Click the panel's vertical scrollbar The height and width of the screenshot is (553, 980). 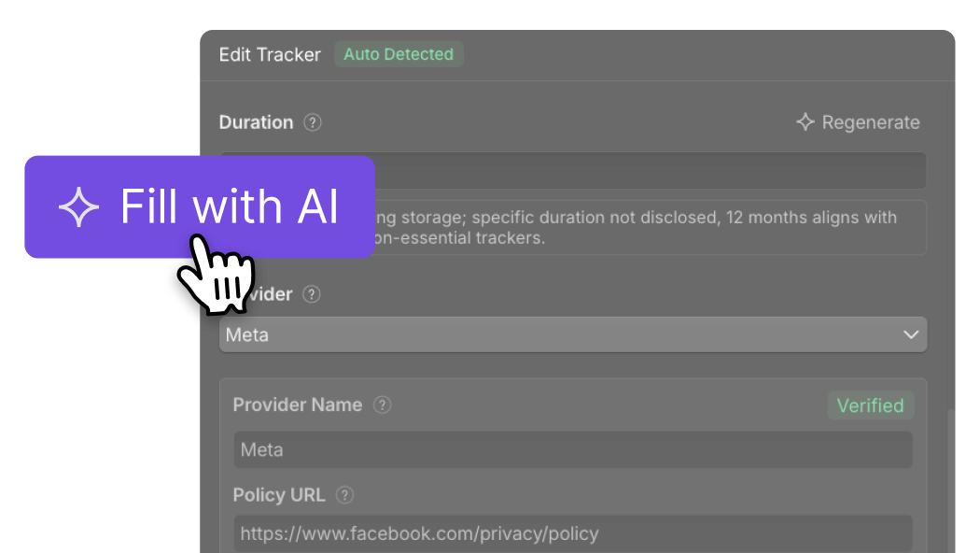(951, 480)
